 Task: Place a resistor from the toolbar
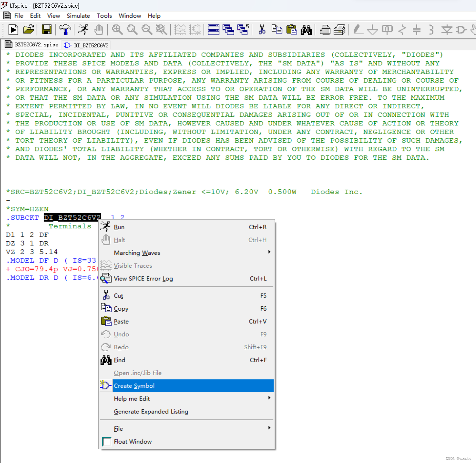click(x=402, y=30)
